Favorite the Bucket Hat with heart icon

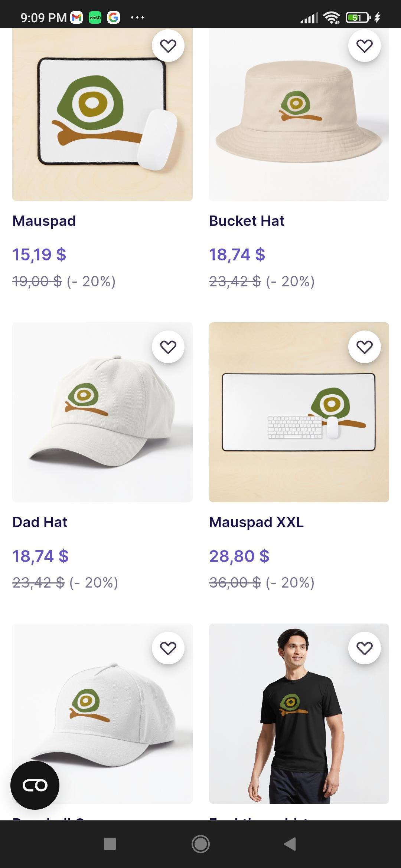(364, 46)
